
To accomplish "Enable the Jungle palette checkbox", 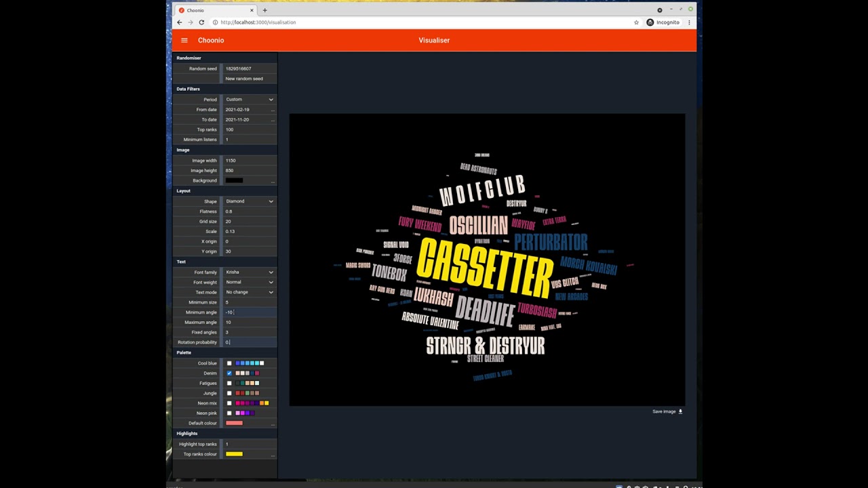I will (x=229, y=393).
